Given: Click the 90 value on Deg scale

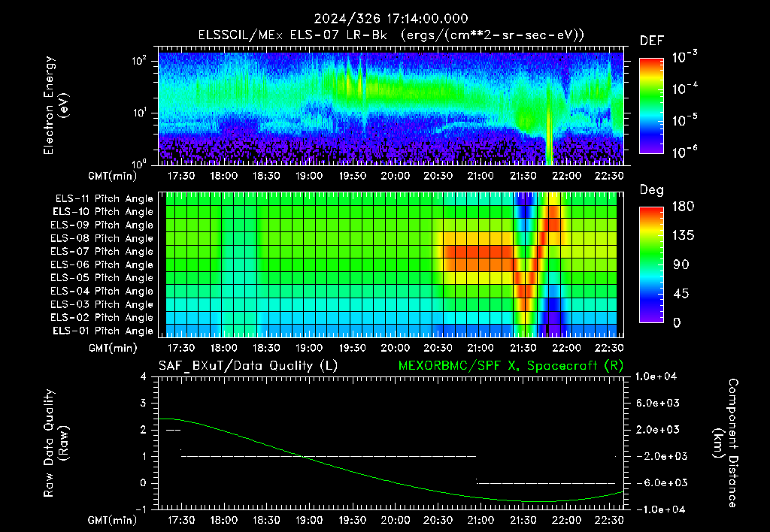Looking at the screenshot, I should coord(681,265).
